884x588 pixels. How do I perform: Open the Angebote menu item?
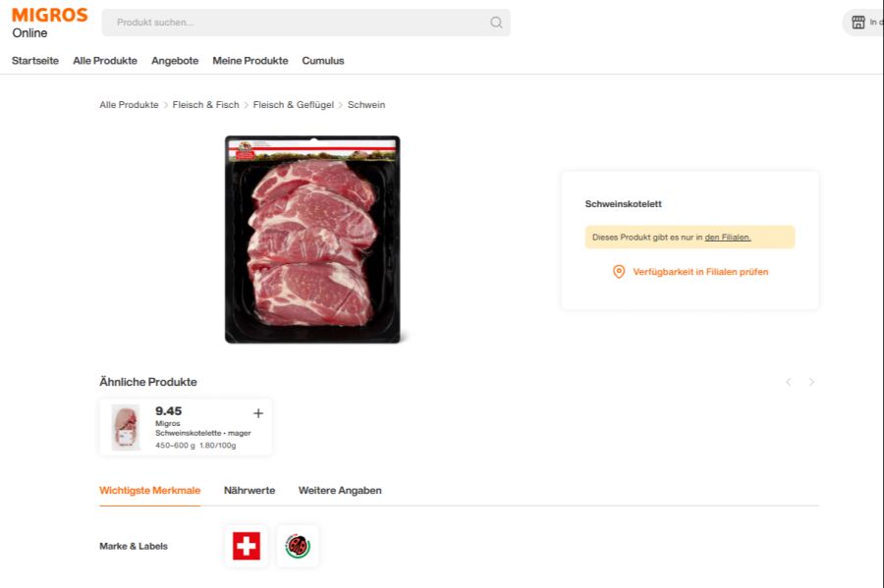175,61
